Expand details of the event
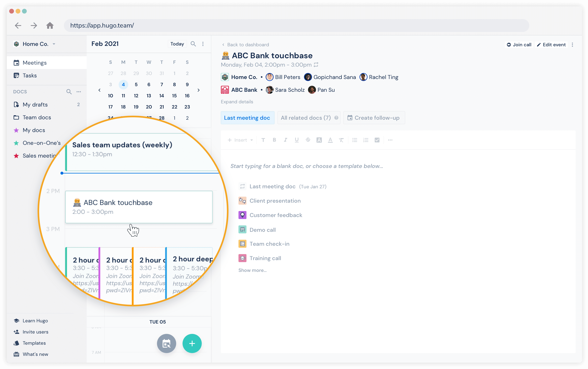The height and width of the screenshot is (369, 588). (x=237, y=102)
